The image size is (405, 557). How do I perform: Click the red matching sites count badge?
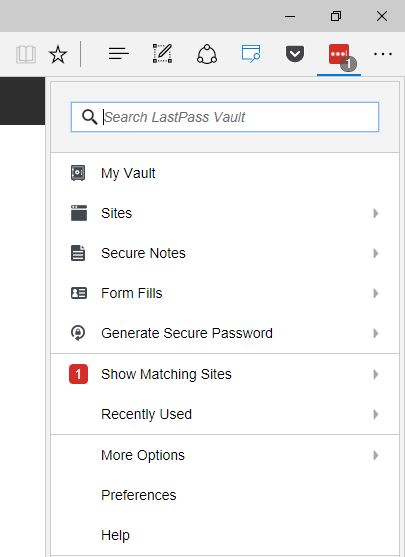coord(78,374)
